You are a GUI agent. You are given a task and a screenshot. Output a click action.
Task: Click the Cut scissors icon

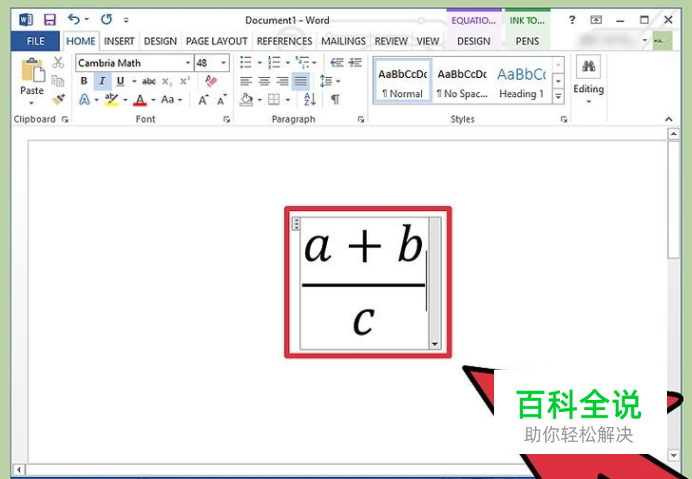pyautogui.click(x=58, y=63)
